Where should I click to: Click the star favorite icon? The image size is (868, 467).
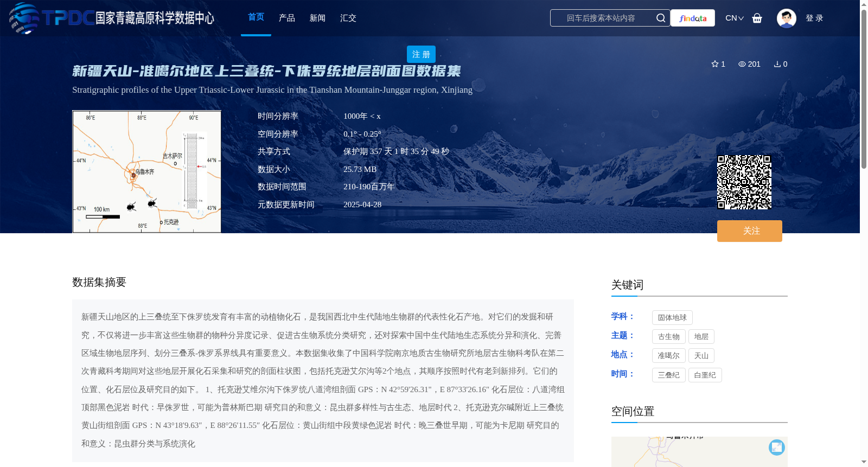715,64
